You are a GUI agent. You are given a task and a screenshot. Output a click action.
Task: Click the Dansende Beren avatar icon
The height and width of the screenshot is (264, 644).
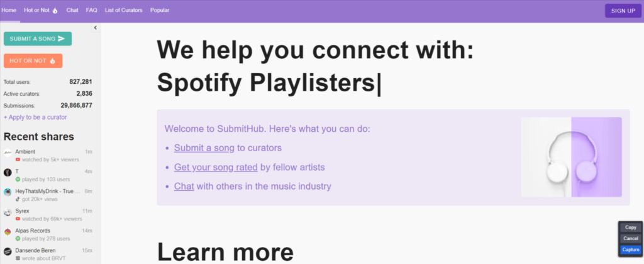click(x=8, y=251)
